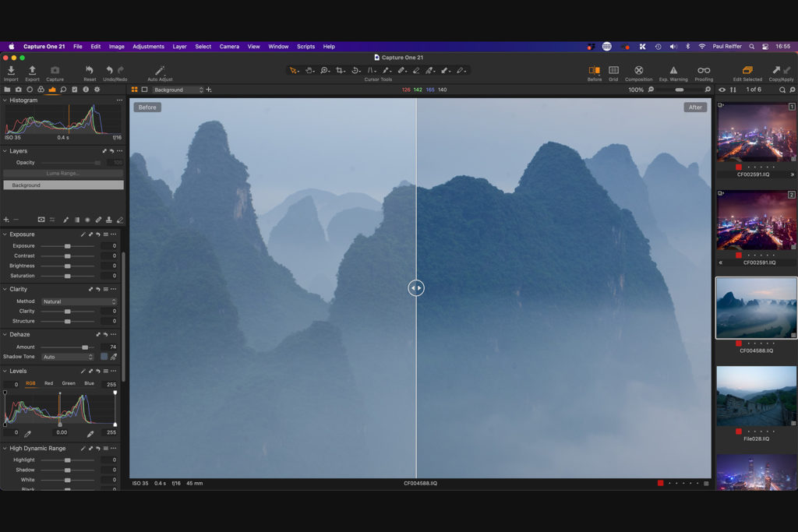Switch Levels to Red channel tab
The width and height of the screenshot is (798, 532).
[x=48, y=383]
